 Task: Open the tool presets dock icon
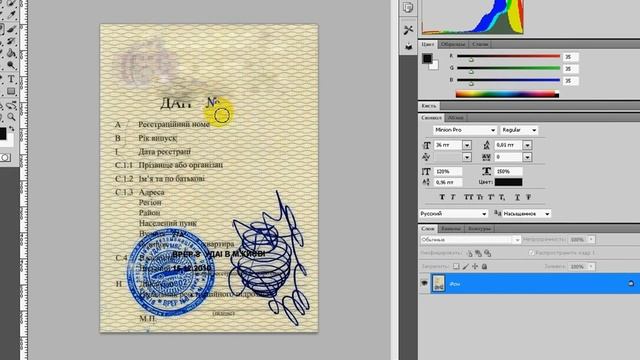click(408, 30)
